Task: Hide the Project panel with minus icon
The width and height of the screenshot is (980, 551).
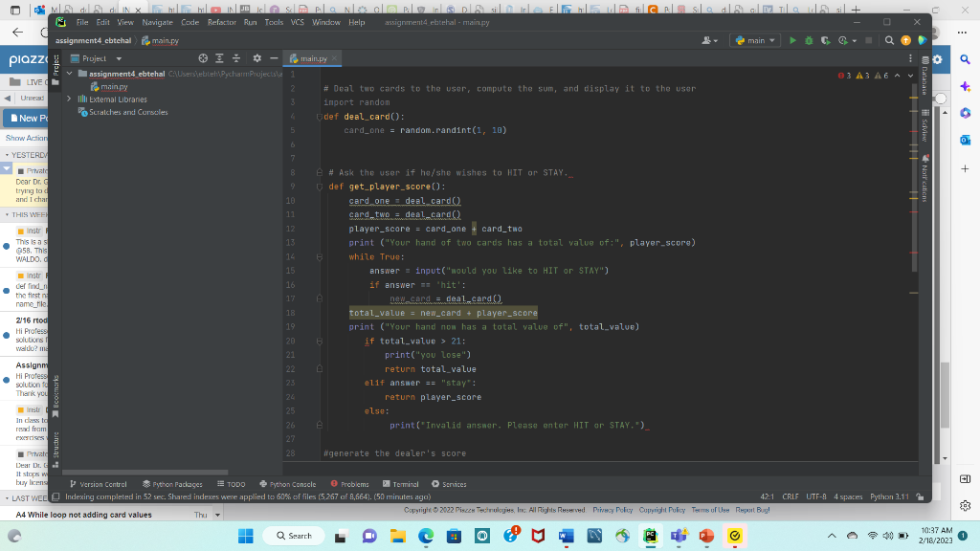Action: pyautogui.click(x=274, y=58)
